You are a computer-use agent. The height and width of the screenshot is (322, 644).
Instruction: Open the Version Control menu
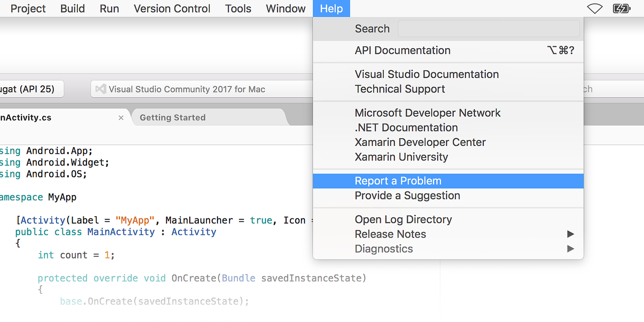172,8
